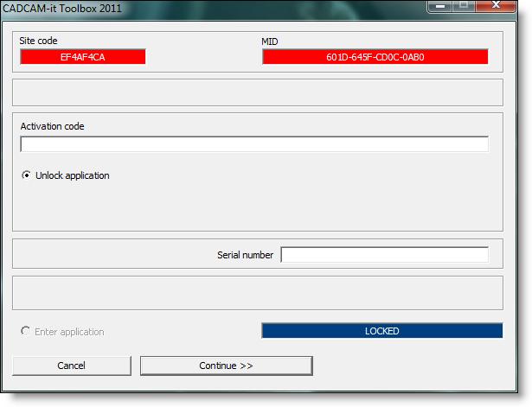Viewport: 532px width, 407px height.
Task: Click the Site code label
Action: tap(38, 41)
